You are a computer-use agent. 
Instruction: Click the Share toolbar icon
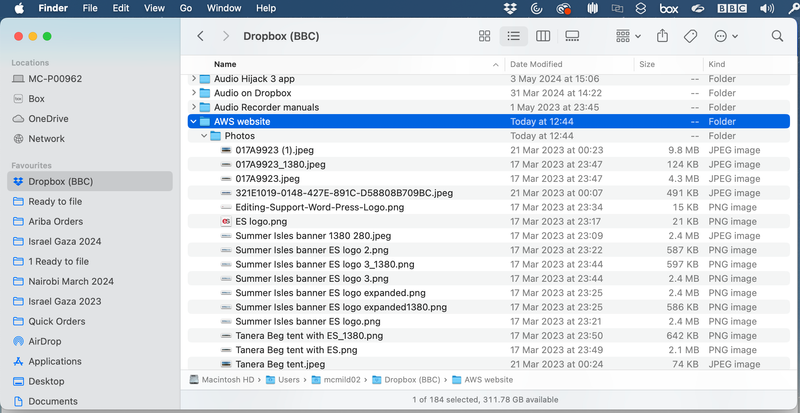tap(662, 36)
